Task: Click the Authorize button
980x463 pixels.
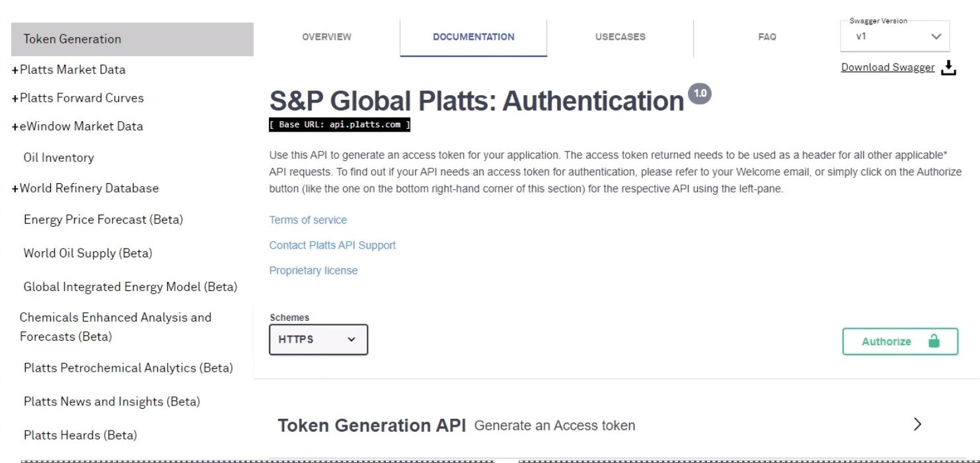Action: [900, 341]
